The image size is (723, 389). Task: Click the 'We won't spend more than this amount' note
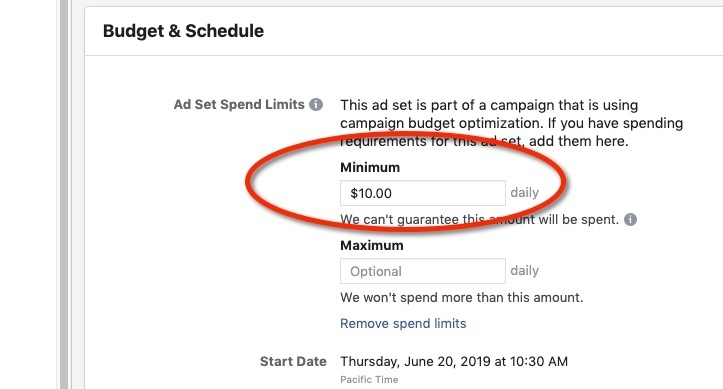coord(462,298)
